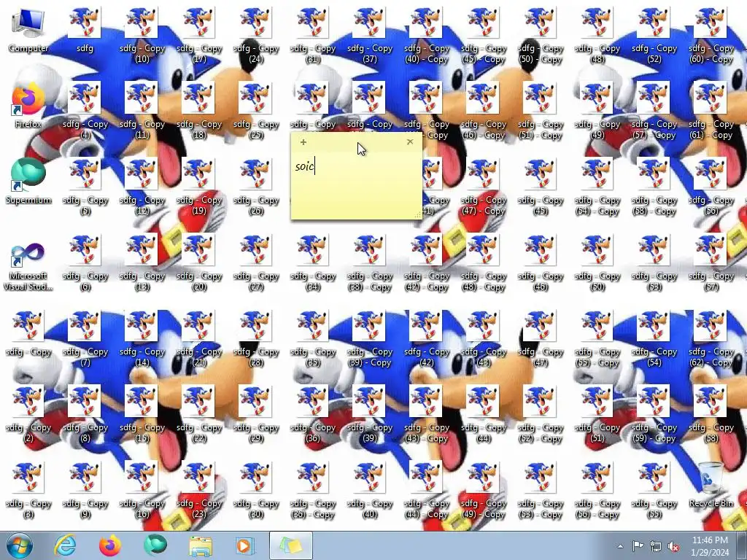Select the Recycle Bin desktop icon

[711, 485]
